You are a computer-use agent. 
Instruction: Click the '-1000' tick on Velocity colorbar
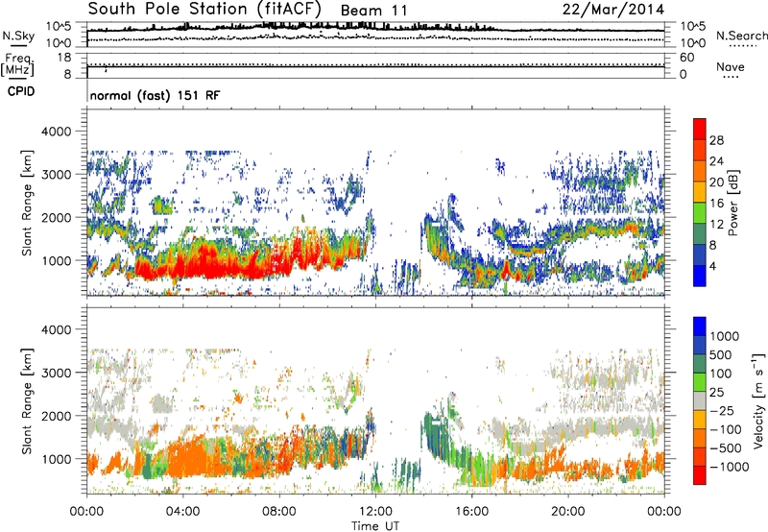click(x=730, y=467)
